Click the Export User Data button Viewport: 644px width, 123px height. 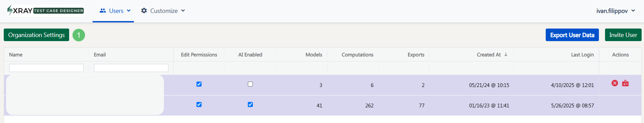(x=572, y=35)
